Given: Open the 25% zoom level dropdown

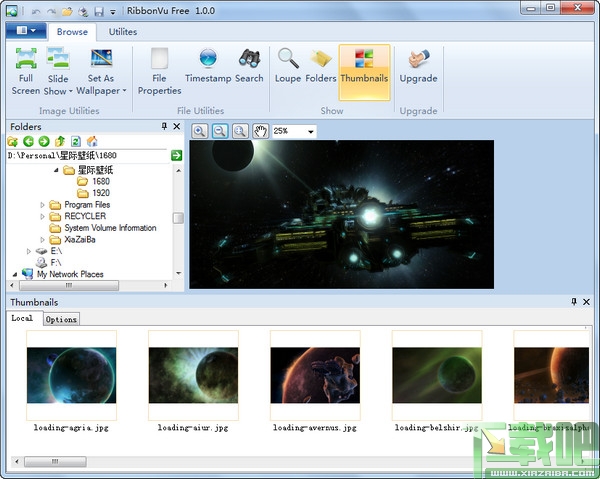Looking at the screenshot, I should 311,131.
